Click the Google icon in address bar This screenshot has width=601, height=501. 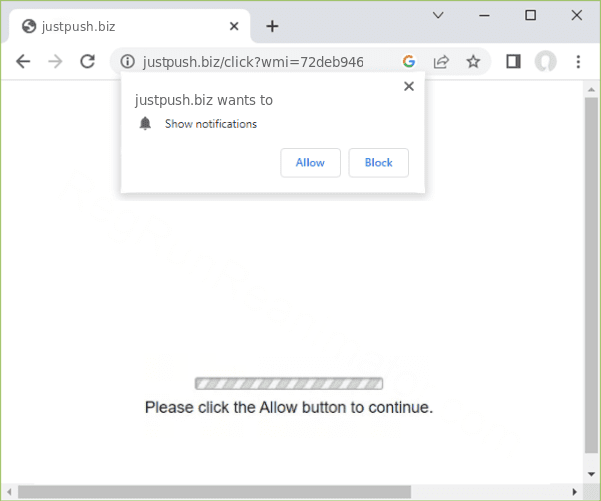(409, 61)
